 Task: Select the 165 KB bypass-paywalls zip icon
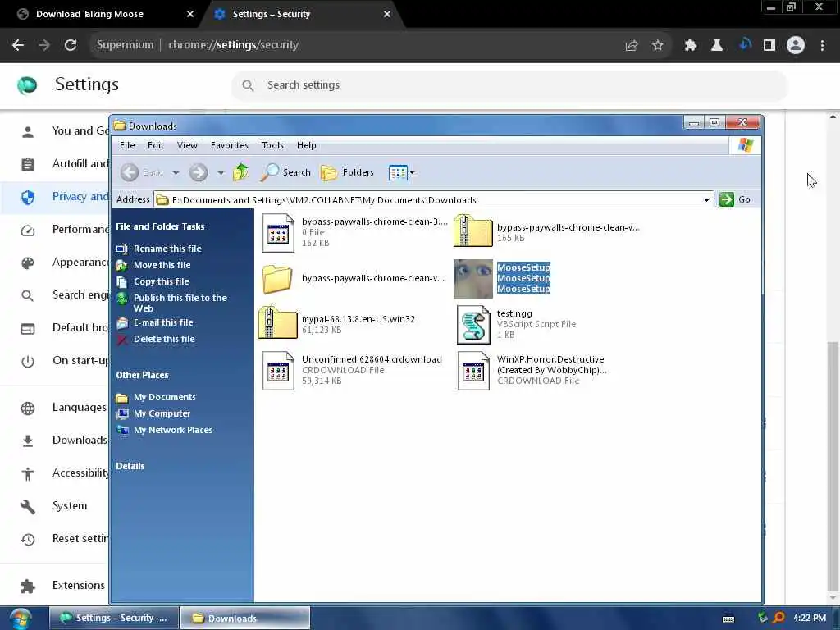click(473, 231)
